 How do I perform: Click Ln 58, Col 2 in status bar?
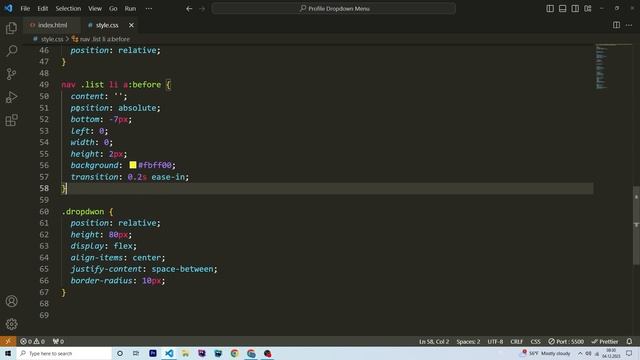click(434, 341)
